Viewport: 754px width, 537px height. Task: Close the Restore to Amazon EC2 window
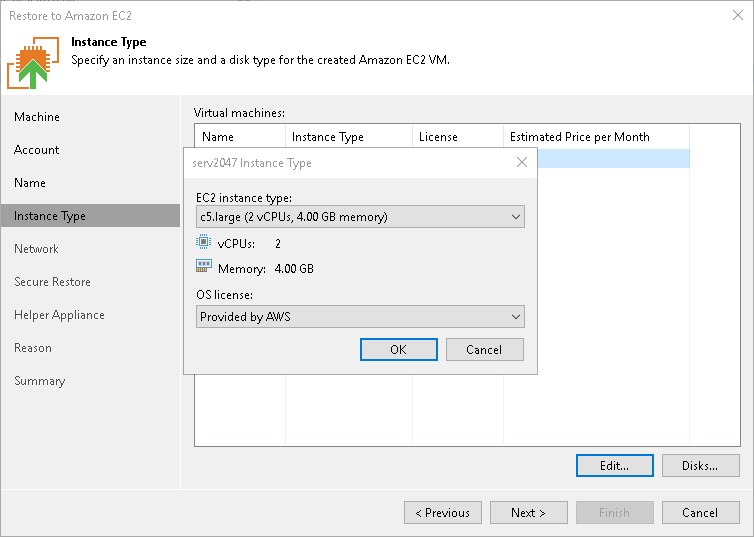pyautogui.click(x=738, y=15)
